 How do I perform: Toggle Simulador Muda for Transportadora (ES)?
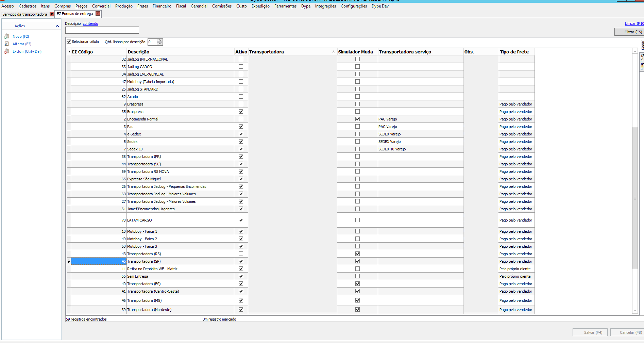(x=357, y=284)
